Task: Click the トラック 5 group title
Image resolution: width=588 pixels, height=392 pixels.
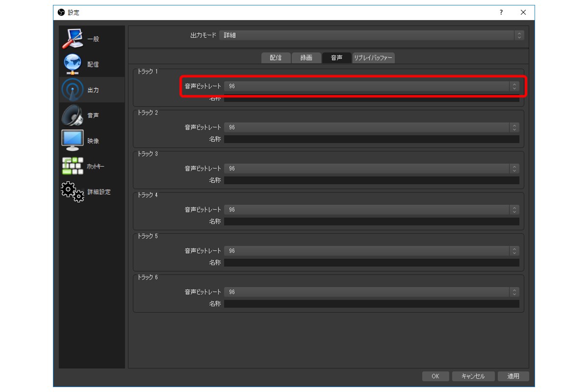Action: [147, 236]
